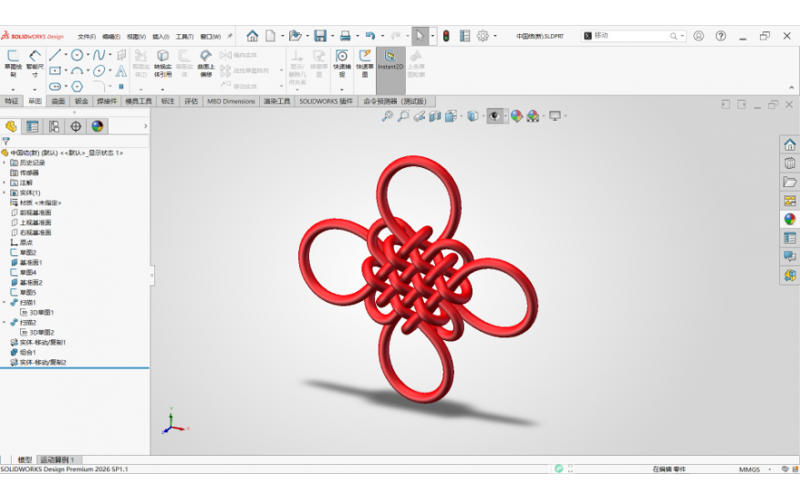The width and height of the screenshot is (800, 500).
Task: Collapse the 扫描2 tree node
Action: pyautogui.click(x=5, y=322)
